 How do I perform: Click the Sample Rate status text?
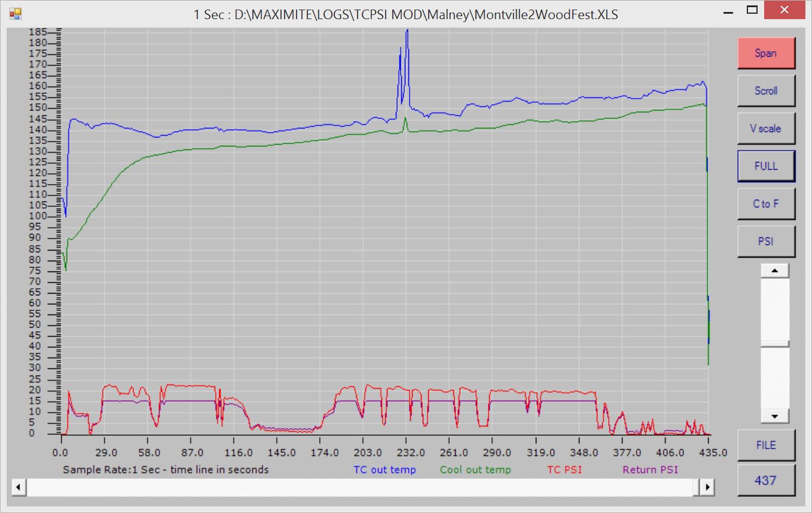(166, 470)
